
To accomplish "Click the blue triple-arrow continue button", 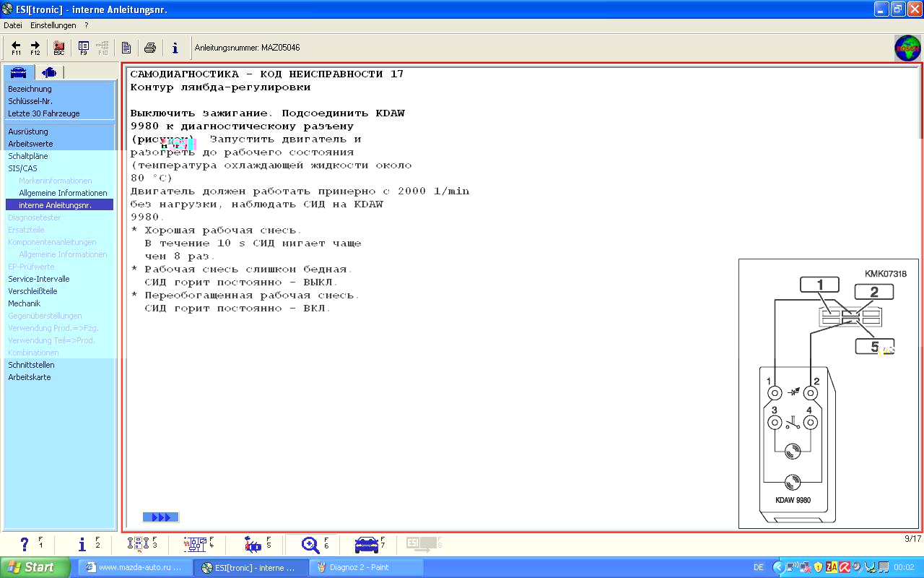I will pyautogui.click(x=160, y=517).
